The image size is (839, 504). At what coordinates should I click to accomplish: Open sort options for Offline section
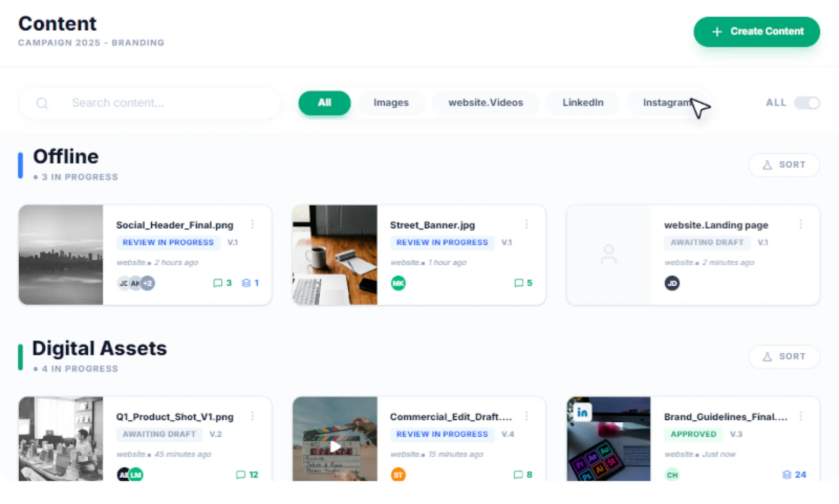coord(784,165)
